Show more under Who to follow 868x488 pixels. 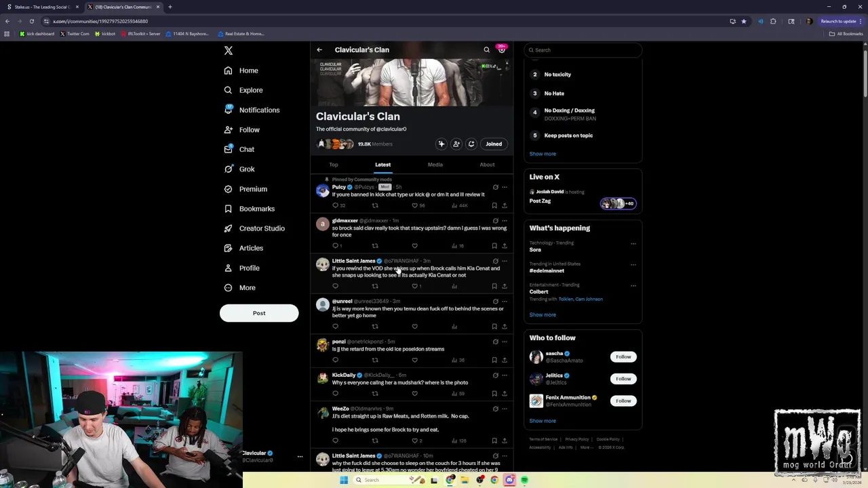(542, 421)
